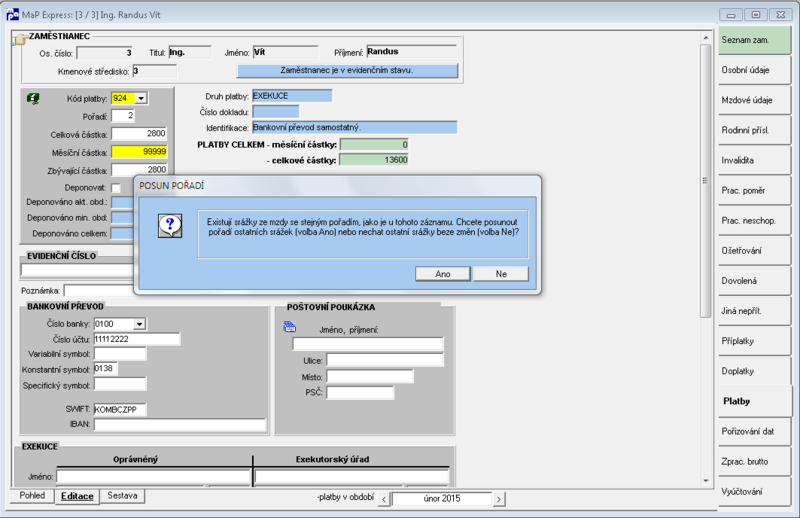Click the vertical scrollbar down arrow
Viewport: 800px width, 518px height.
tap(706, 481)
